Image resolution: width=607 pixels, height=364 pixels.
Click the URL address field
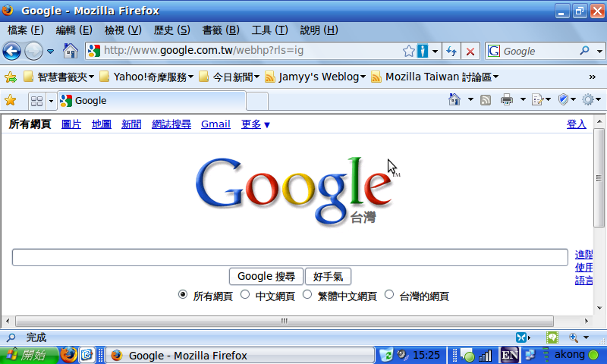[252, 51]
